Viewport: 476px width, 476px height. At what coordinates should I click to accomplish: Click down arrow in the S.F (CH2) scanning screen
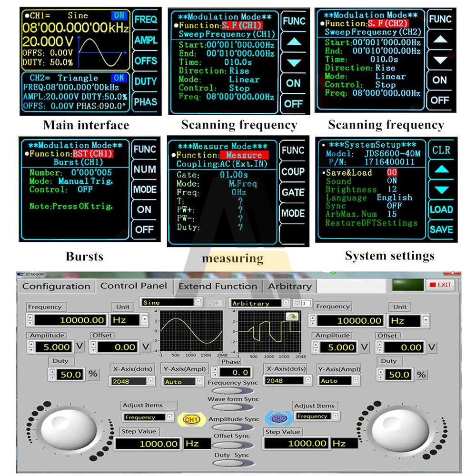(x=440, y=60)
